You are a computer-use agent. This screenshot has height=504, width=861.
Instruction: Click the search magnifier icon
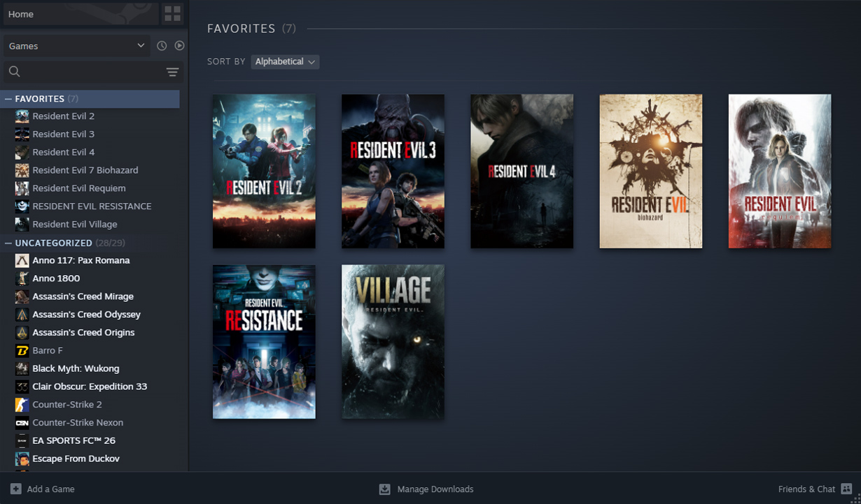point(14,71)
